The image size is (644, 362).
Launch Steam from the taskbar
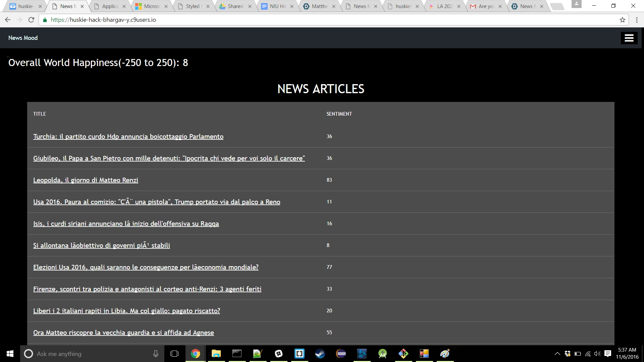(320, 354)
